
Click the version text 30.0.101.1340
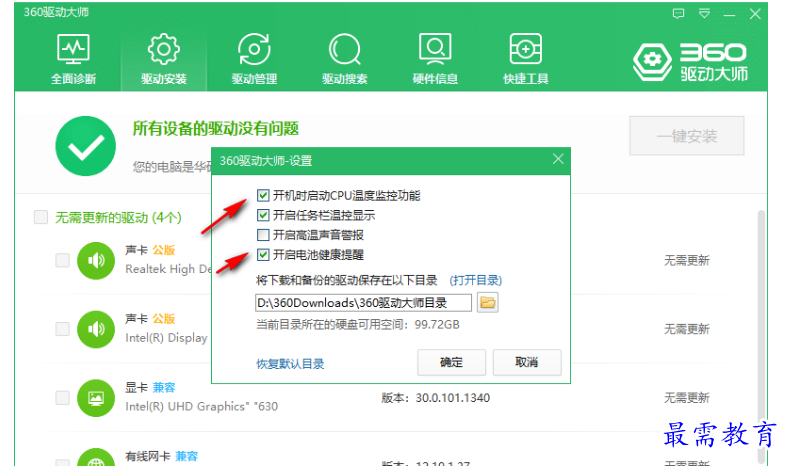pyautogui.click(x=453, y=398)
